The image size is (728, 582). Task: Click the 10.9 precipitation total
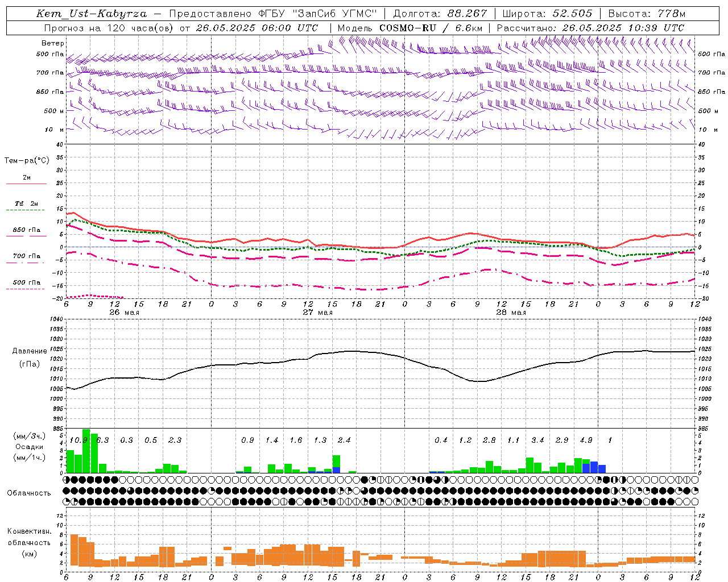point(78,440)
